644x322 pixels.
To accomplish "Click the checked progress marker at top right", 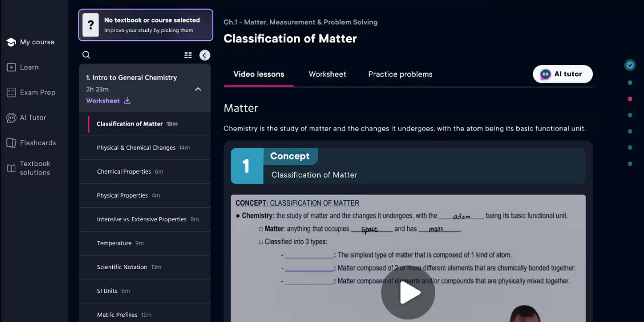I will 630,65.
